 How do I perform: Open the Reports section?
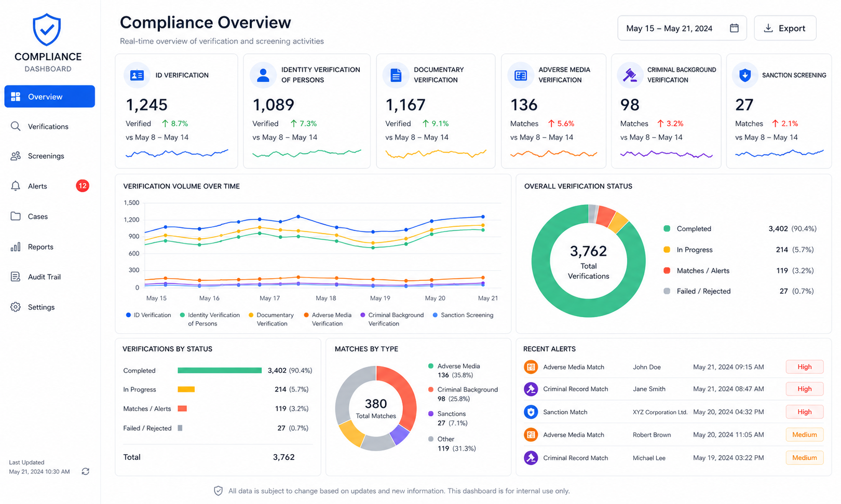[x=40, y=247]
